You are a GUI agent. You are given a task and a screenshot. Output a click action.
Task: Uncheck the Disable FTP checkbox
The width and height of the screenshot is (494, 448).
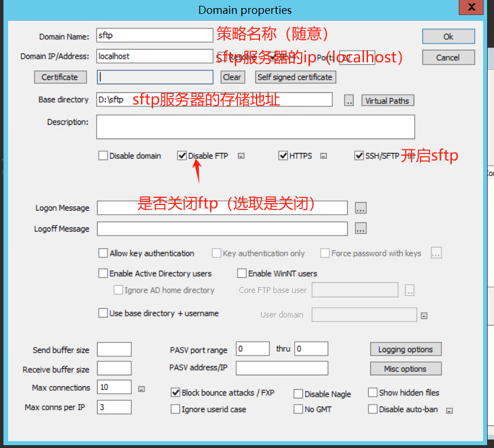183,155
